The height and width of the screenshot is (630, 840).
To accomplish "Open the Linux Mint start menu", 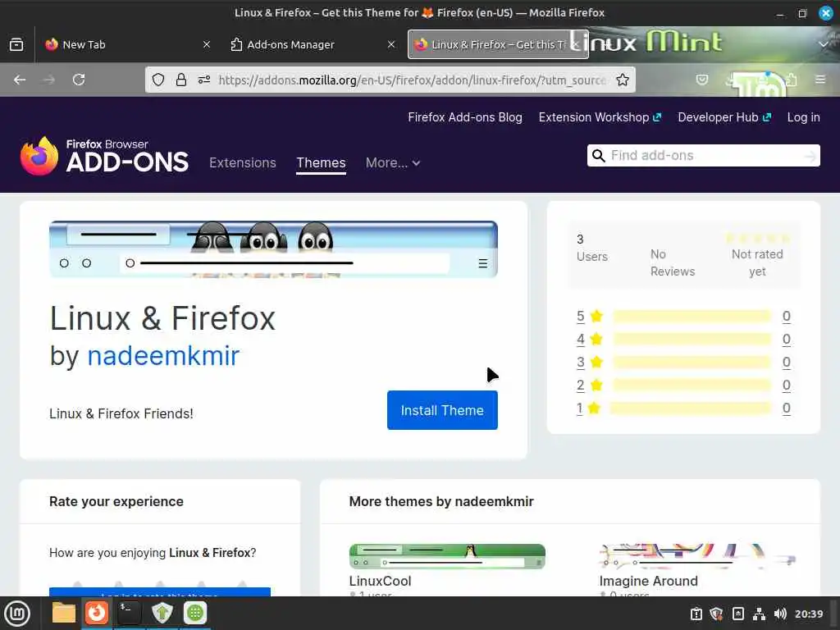I will [x=17, y=614].
